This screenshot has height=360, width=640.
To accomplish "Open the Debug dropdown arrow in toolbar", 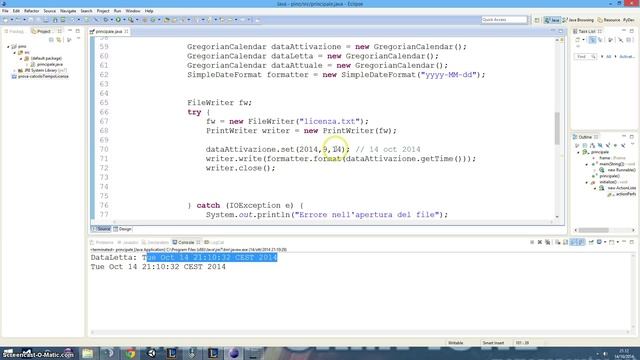I will click(111, 20).
